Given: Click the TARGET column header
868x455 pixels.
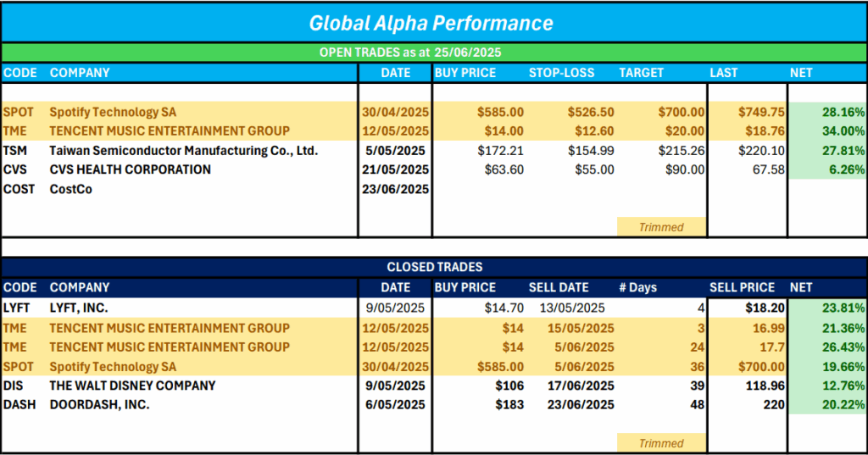Looking at the screenshot, I should click(x=641, y=73).
